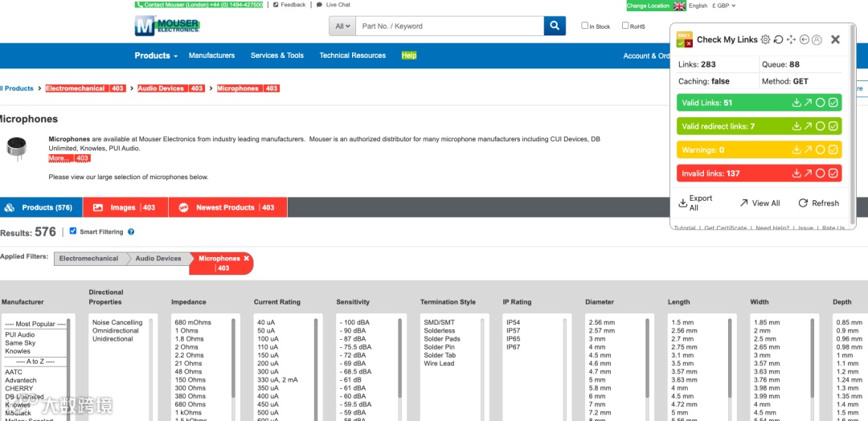Toggle checkbox in Valid redirect links row
Screen dimensions: 868x421
tap(833, 126)
